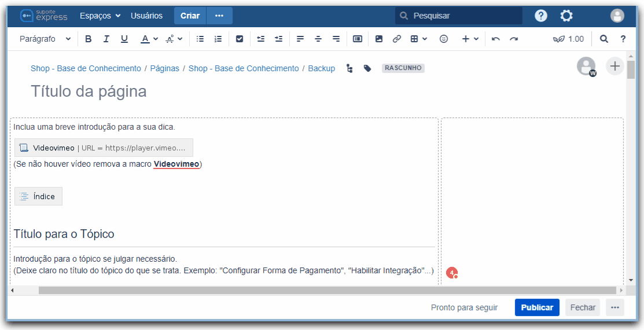This screenshot has height=330, width=644.
Task: Open the labels tag icon
Action: pyautogui.click(x=367, y=69)
